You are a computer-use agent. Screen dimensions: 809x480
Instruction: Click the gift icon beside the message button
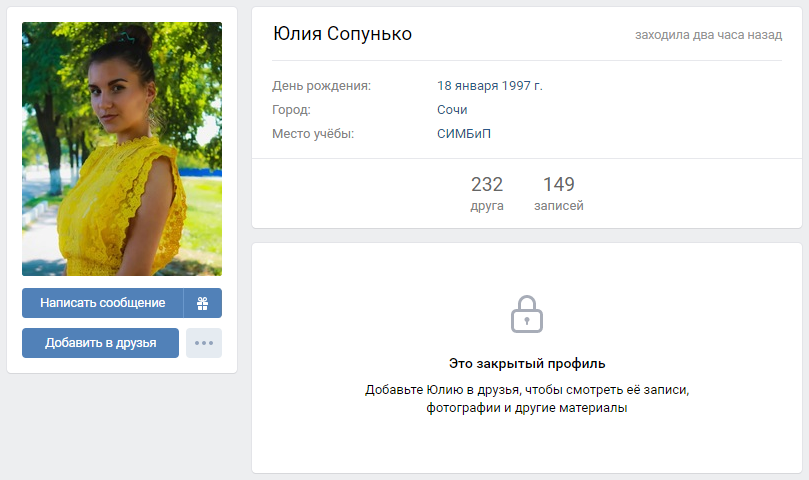coord(203,303)
